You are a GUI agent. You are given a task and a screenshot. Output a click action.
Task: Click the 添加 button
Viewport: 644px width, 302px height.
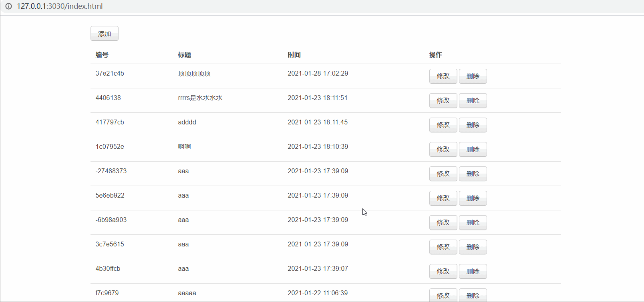coord(105,34)
